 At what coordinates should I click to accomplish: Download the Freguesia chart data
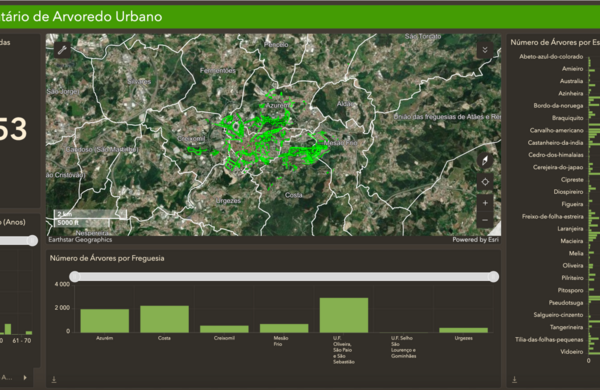(x=54, y=379)
